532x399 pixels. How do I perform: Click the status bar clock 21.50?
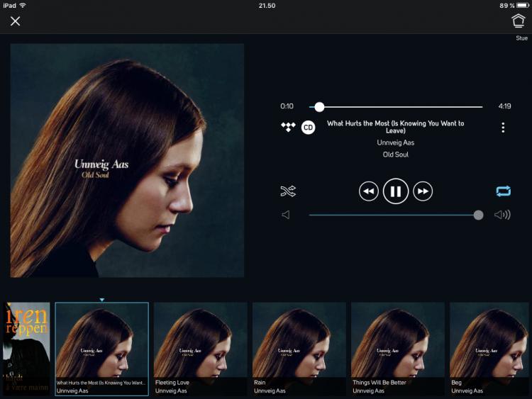(267, 6)
